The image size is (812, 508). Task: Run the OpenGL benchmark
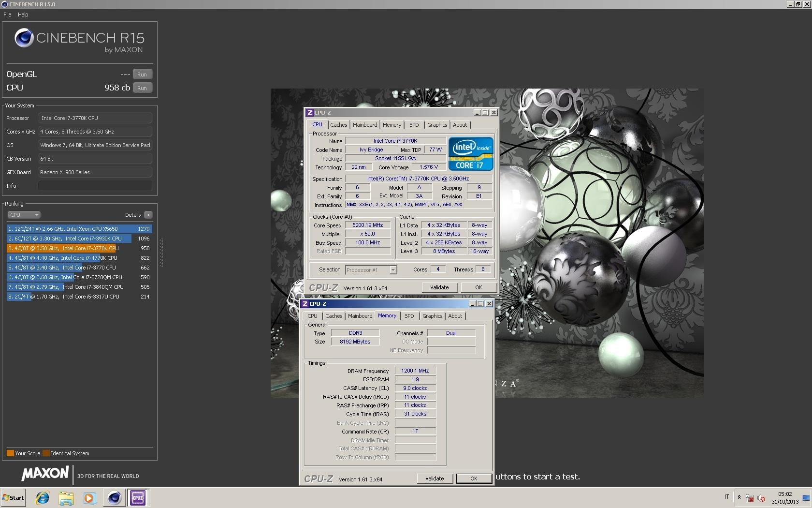[142, 75]
